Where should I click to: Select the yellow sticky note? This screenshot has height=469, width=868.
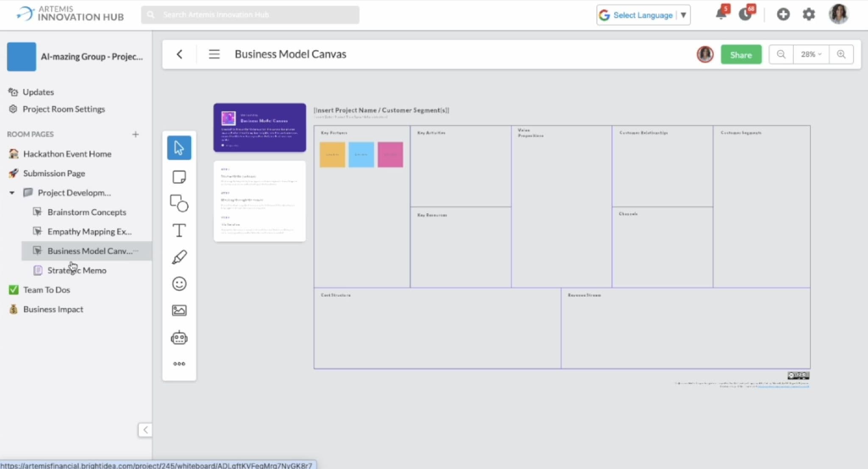coord(332,155)
